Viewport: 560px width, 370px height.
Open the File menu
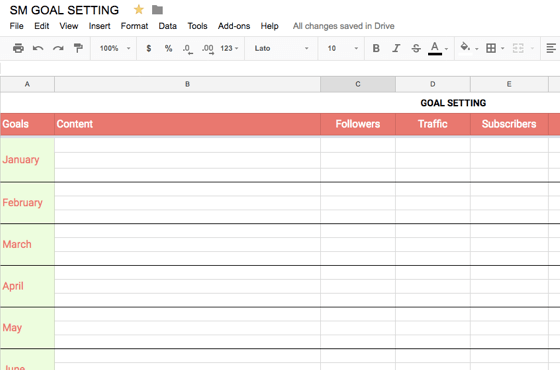pyautogui.click(x=16, y=26)
